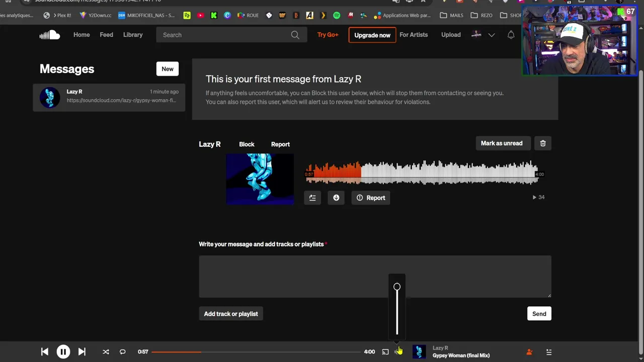
Task: Open the ROUE bookmark
Action: 248,15
